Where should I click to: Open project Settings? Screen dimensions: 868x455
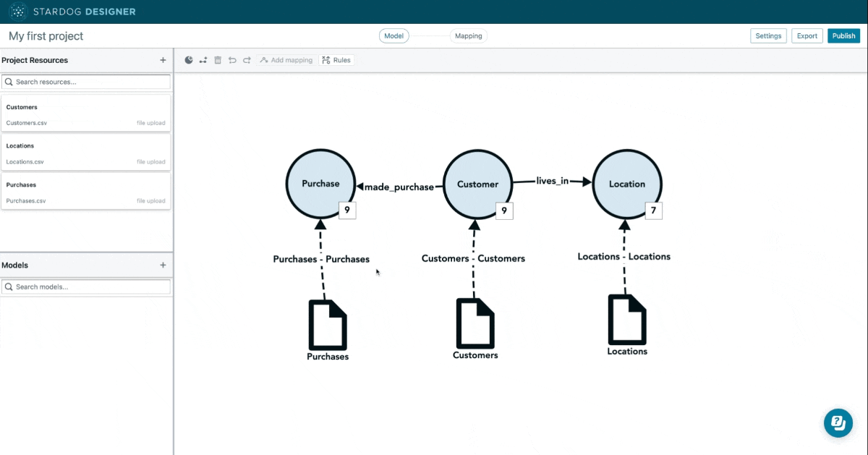(x=768, y=36)
